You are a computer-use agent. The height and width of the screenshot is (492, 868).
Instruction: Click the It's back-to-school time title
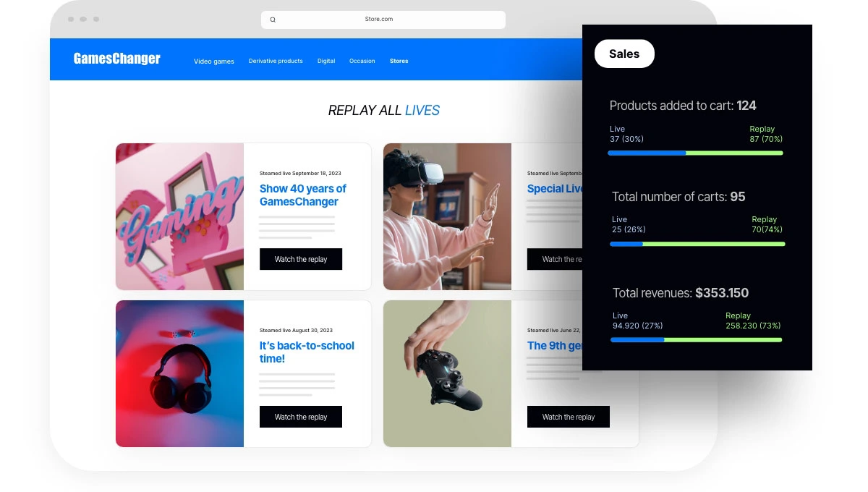click(x=307, y=352)
